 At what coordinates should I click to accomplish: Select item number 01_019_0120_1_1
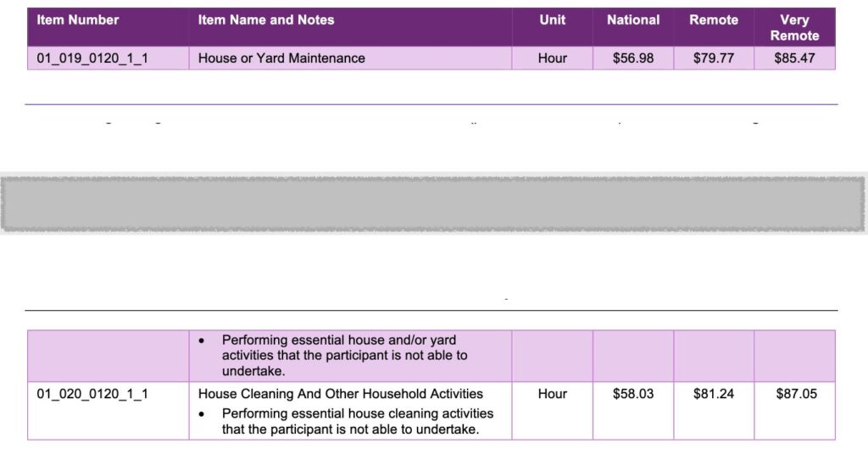coord(92,58)
